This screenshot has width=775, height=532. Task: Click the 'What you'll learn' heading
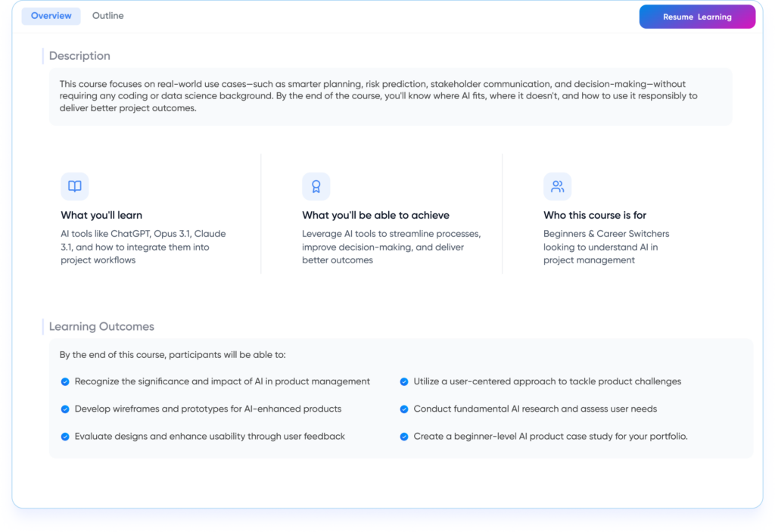(x=101, y=215)
